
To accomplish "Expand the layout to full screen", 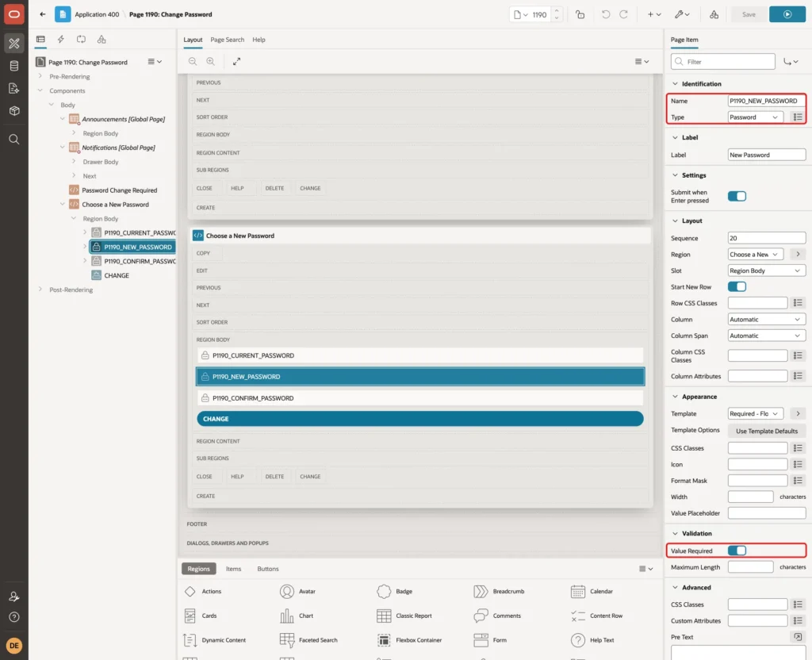I will 236,61.
